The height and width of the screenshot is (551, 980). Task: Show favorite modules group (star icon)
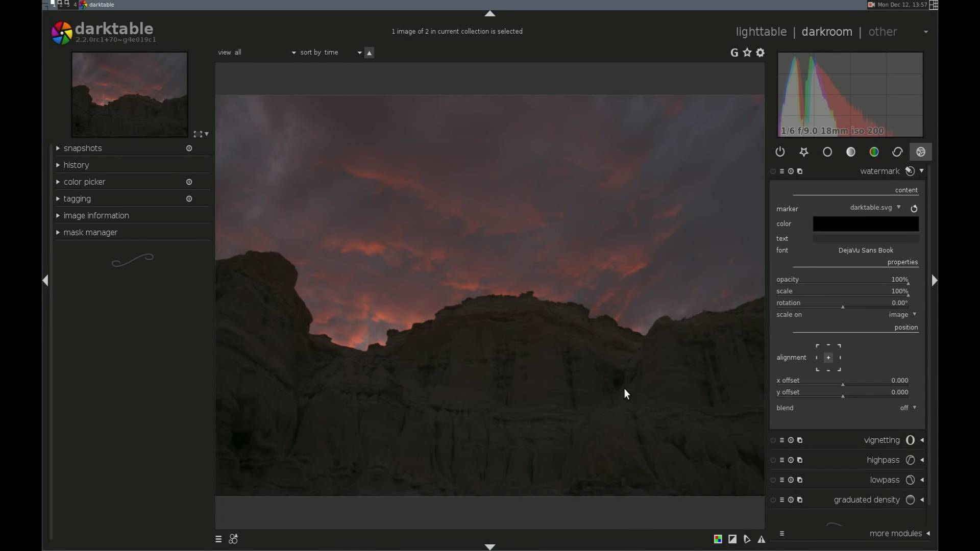[804, 152]
